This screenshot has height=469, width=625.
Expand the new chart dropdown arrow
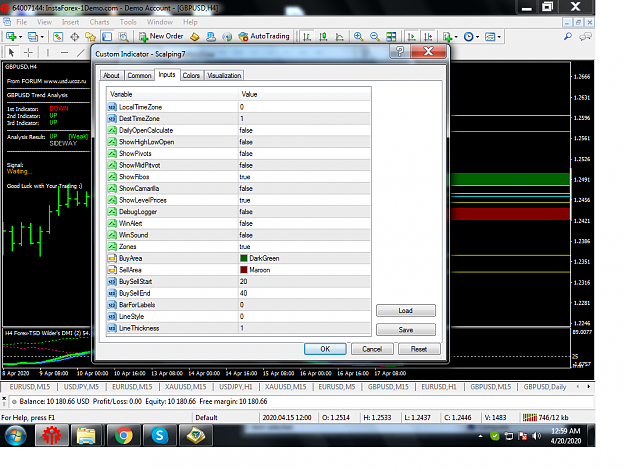20,37
